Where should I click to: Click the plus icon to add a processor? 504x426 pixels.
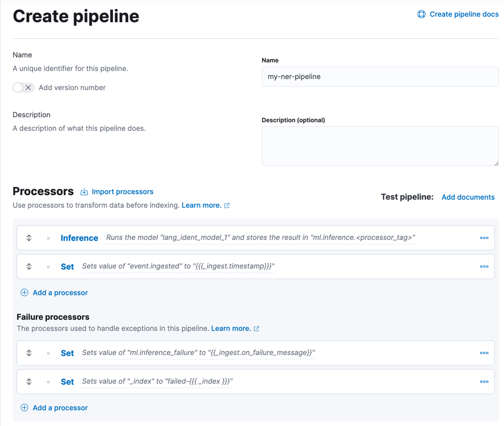click(x=24, y=292)
